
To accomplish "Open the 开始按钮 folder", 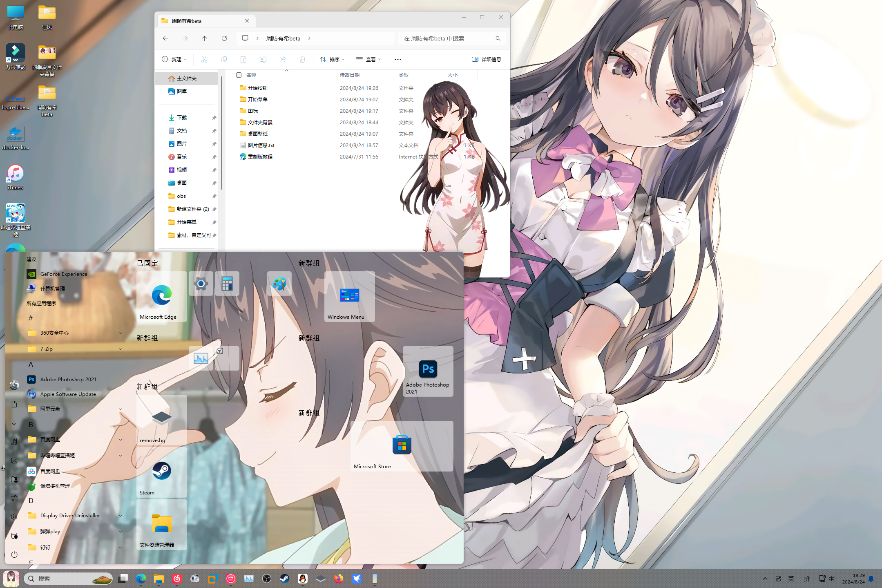I will [257, 88].
